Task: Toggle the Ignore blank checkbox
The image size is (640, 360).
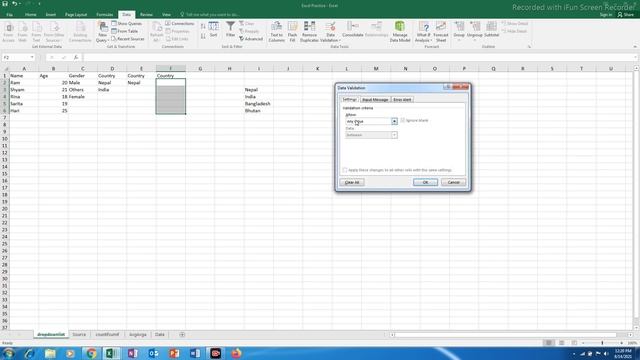Action: (x=402, y=120)
